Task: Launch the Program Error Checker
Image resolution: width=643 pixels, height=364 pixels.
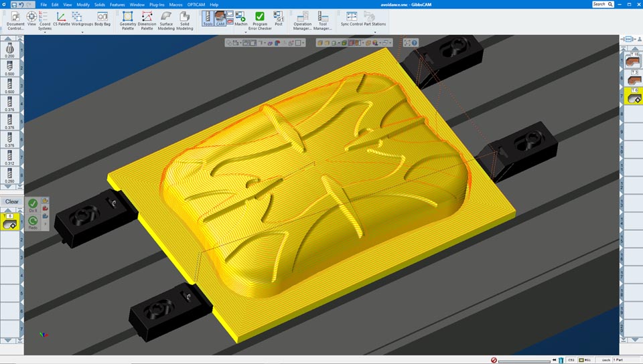Action: (x=260, y=19)
